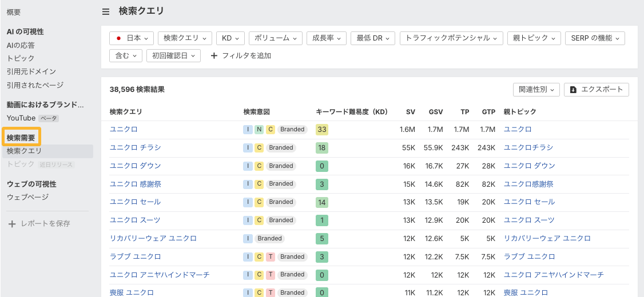
Task: Go to AIの応答 in the sidebar
Action: [21, 45]
